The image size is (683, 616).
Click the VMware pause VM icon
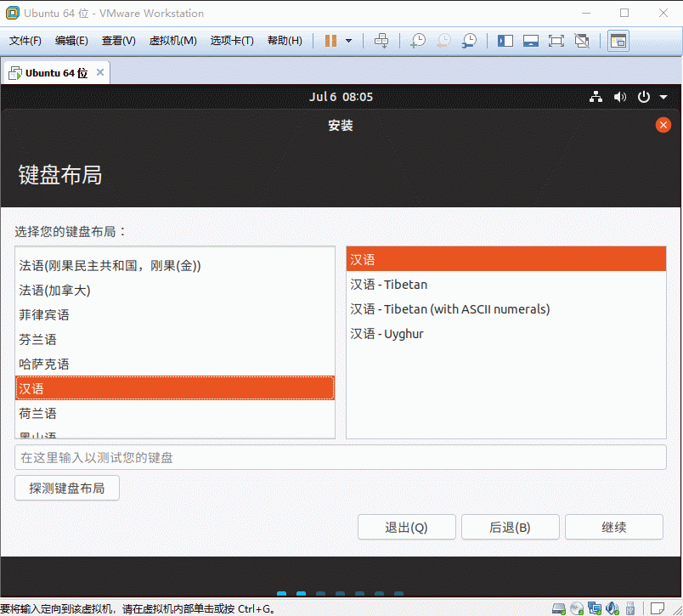(330, 41)
